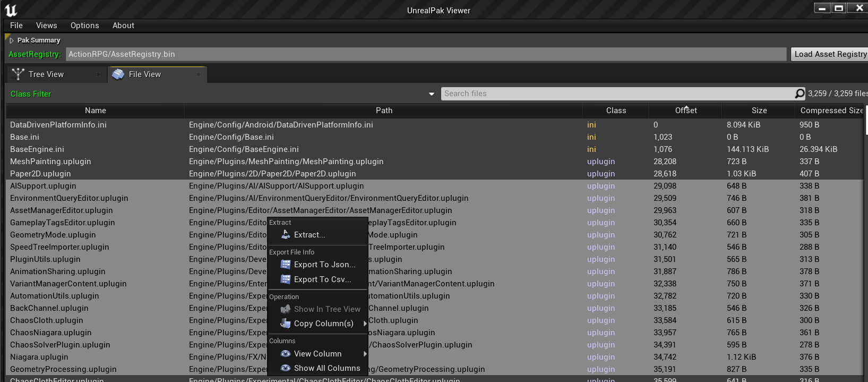Open the Class Filter dropdown arrow

pos(432,94)
